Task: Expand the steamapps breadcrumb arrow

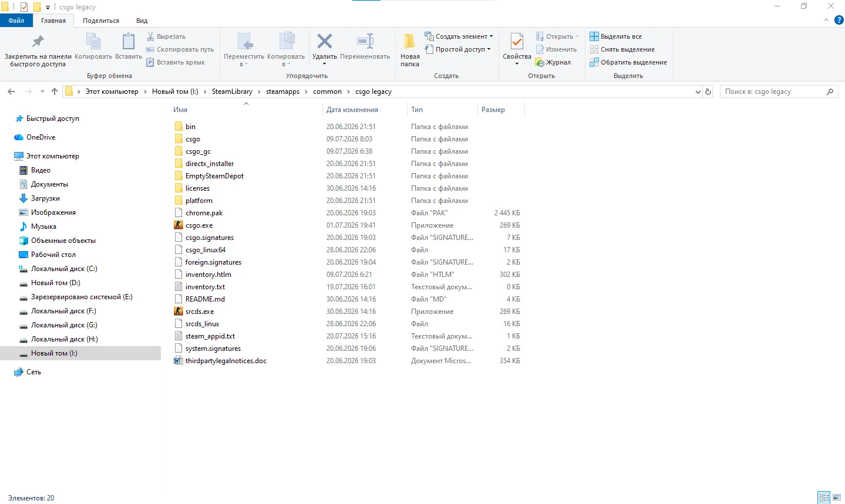Action: [306, 92]
